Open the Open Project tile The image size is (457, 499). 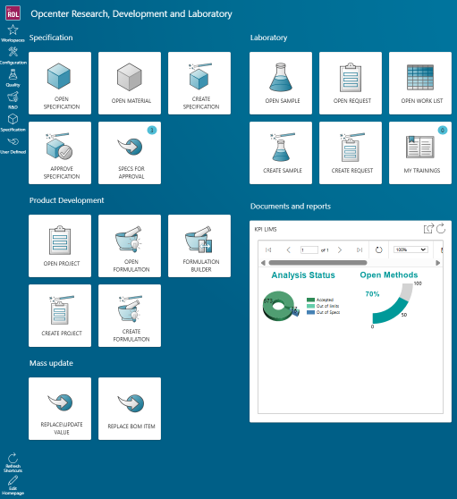pyautogui.click(x=60, y=246)
